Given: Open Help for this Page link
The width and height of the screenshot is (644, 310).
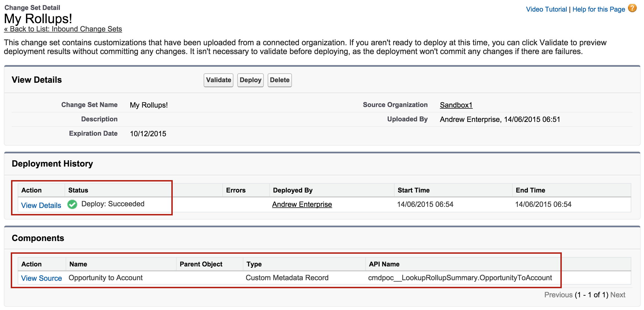Looking at the screenshot, I should [x=598, y=9].
